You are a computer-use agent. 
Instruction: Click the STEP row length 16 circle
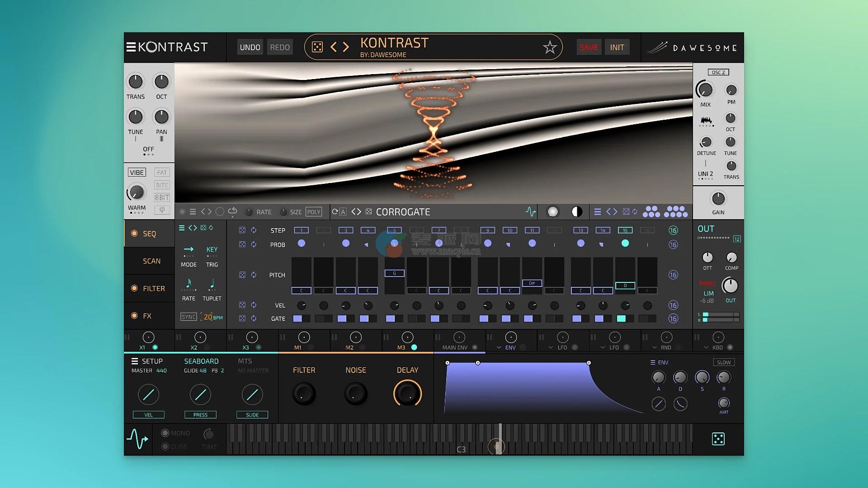(x=673, y=230)
